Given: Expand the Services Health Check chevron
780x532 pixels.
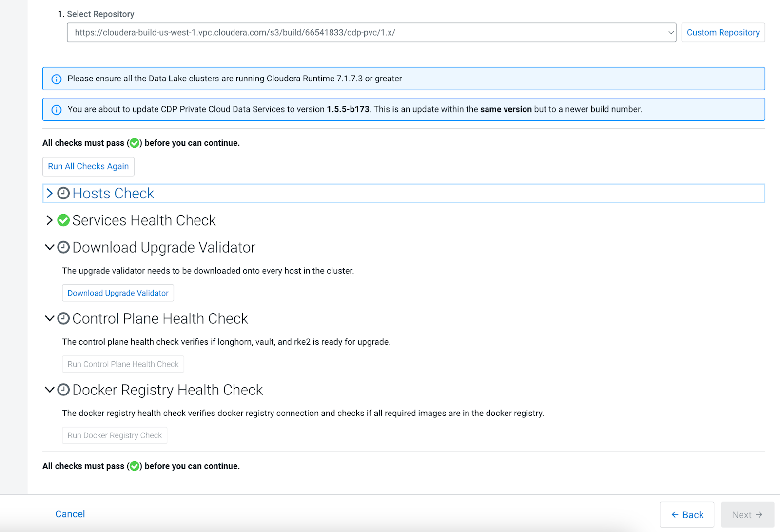Looking at the screenshot, I should click(49, 220).
